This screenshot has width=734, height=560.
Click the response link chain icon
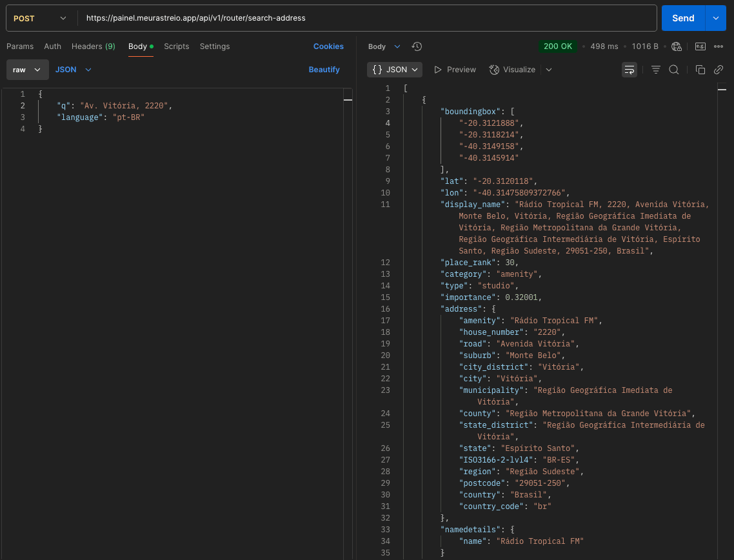(719, 70)
